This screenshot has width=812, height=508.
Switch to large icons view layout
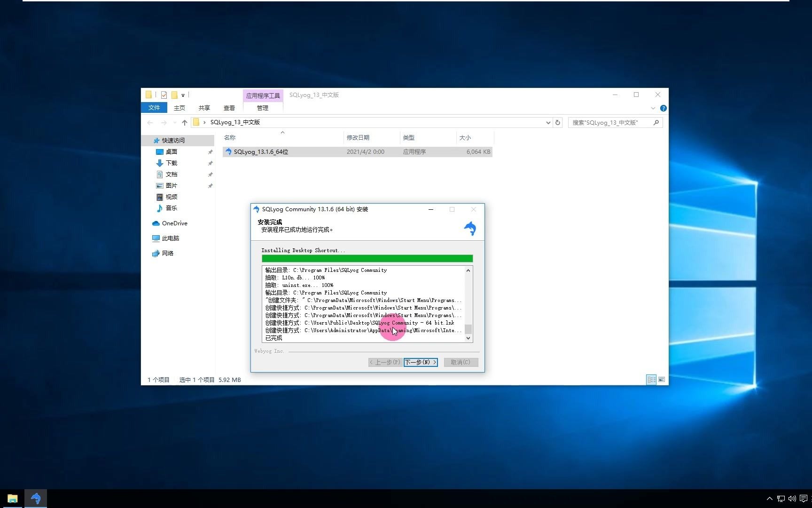click(x=662, y=380)
